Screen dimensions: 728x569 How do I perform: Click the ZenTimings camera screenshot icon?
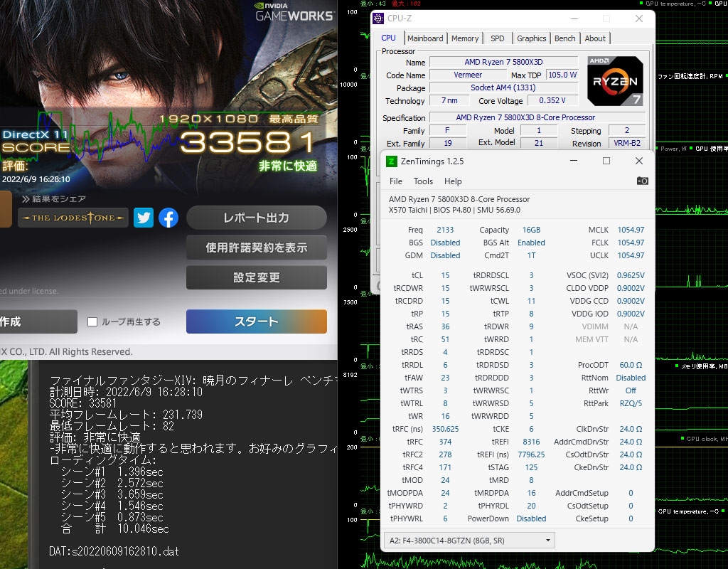(x=642, y=181)
